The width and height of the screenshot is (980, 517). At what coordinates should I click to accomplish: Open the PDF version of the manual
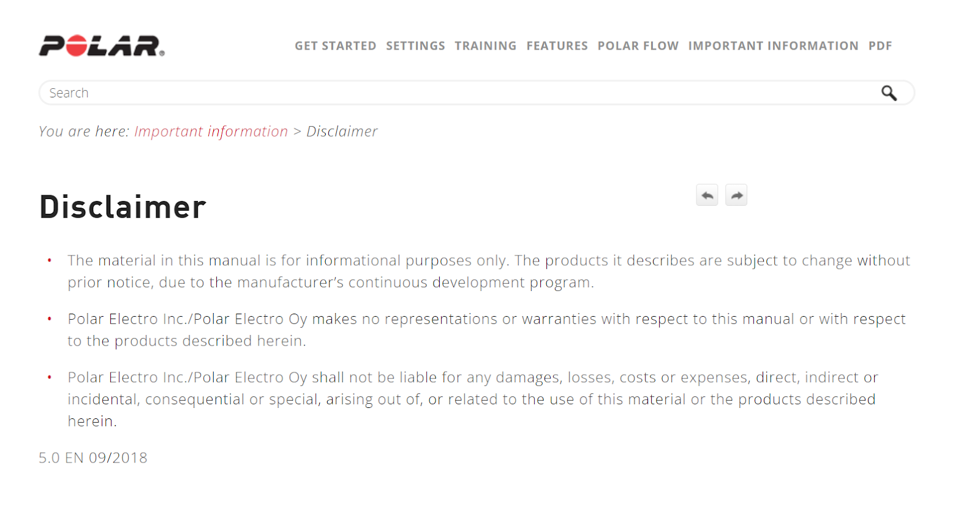[x=880, y=45]
